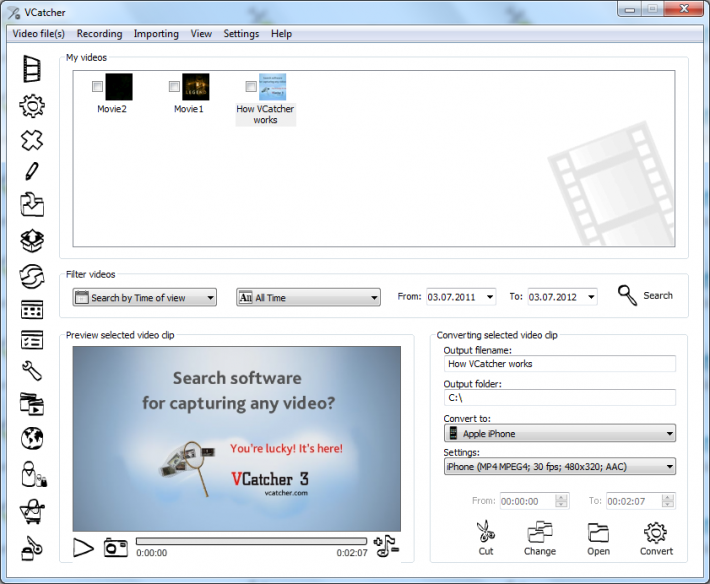710x584 pixels.
Task: Open the gear settings sidebar icon
Action: point(32,106)
